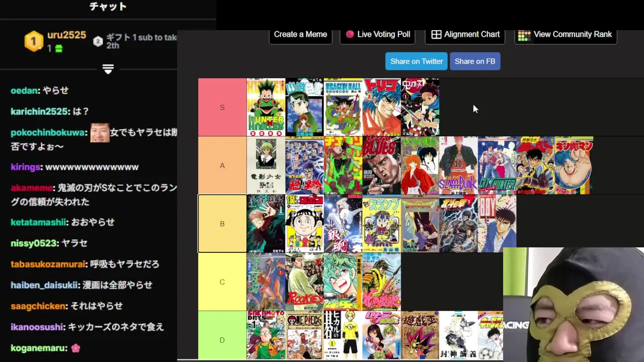Click the rank 2 gifter badge icon
The width and height of the screenshot is (644, 362).
click(98, 41)
